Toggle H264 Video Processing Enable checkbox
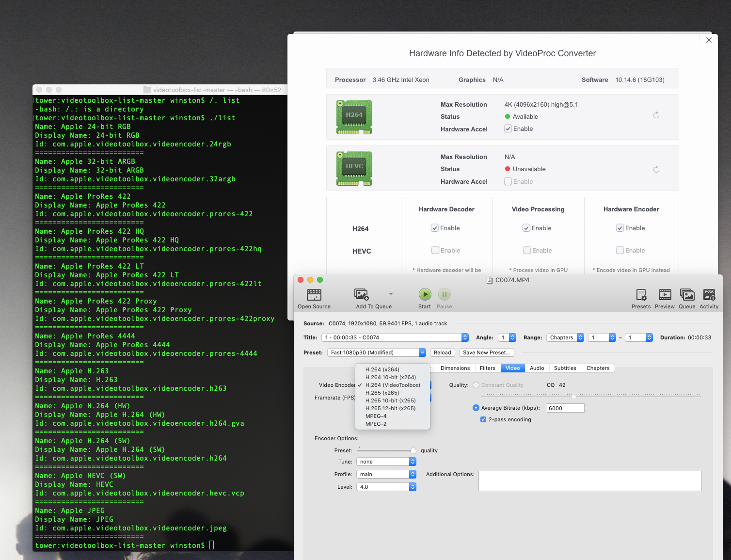 tap(526, 228)
